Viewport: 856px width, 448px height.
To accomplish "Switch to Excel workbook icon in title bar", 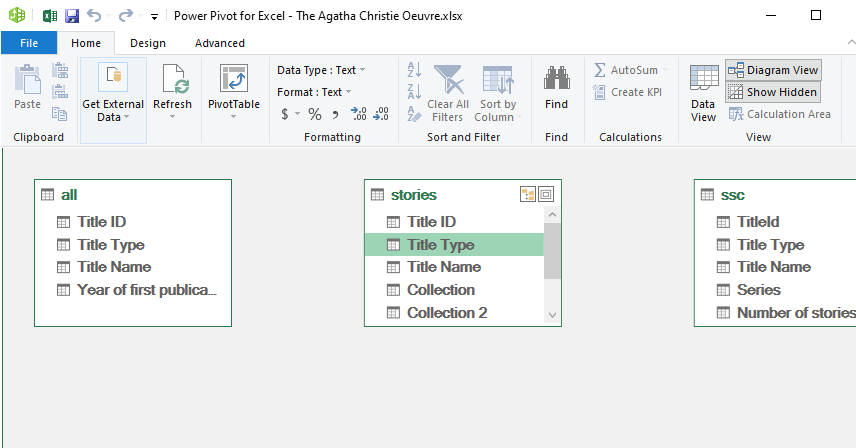I will pyautogui.click(x=50, y=16).
